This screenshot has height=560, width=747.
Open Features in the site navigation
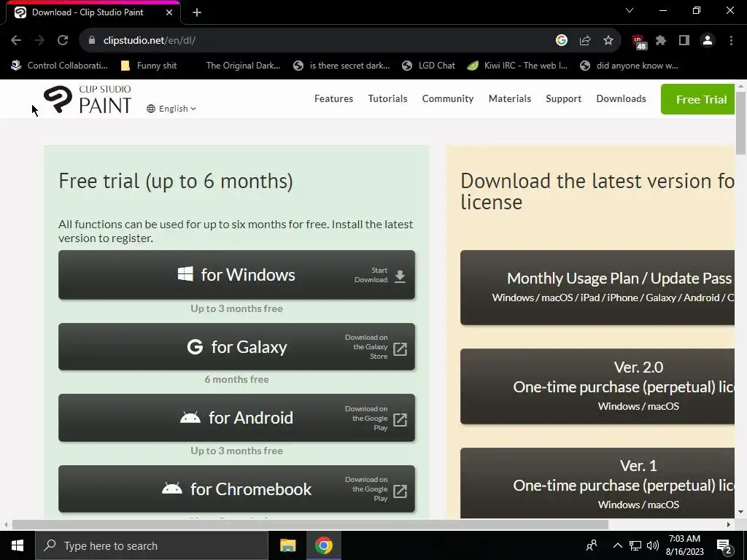(x=333, y=98)
